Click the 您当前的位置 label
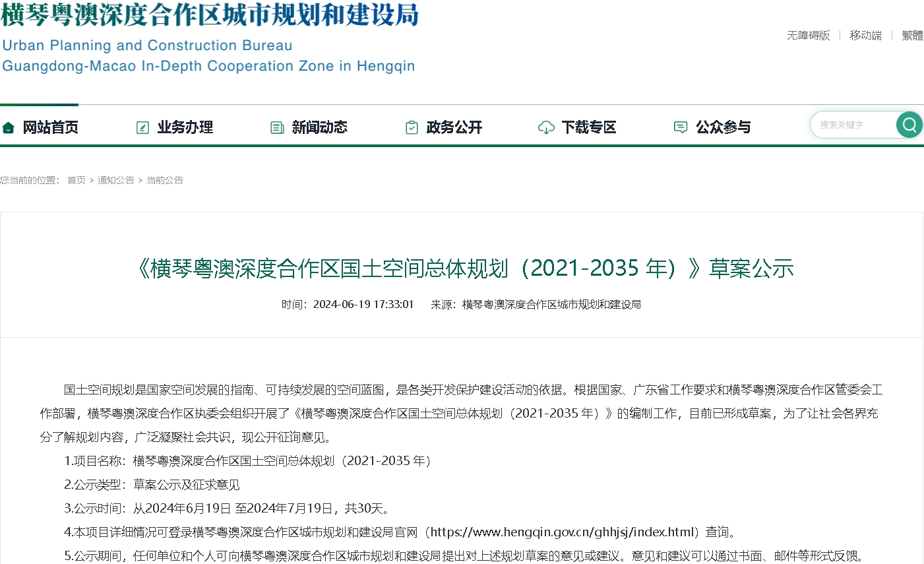 click(x=30, y=180)
